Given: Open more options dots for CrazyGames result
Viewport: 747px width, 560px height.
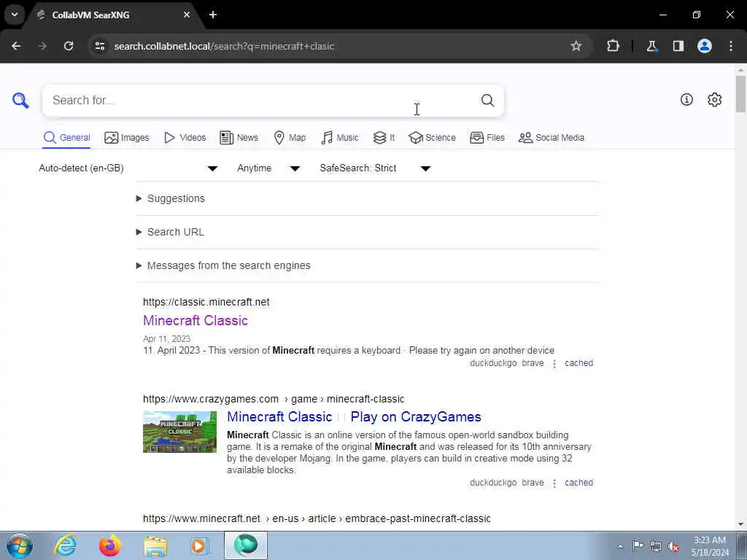Looking at the screenshot, I should point(554,483).
